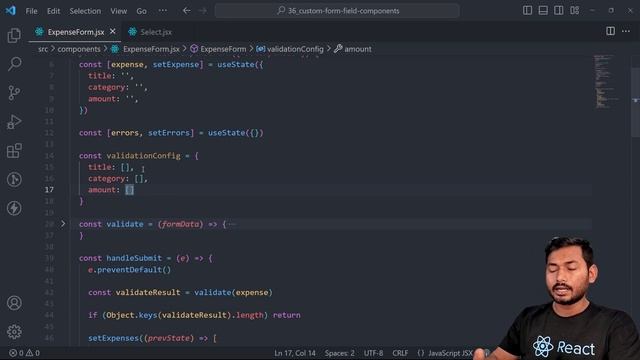Open the File menu
The height and width of the screenshot is (360, 640).
31,11
